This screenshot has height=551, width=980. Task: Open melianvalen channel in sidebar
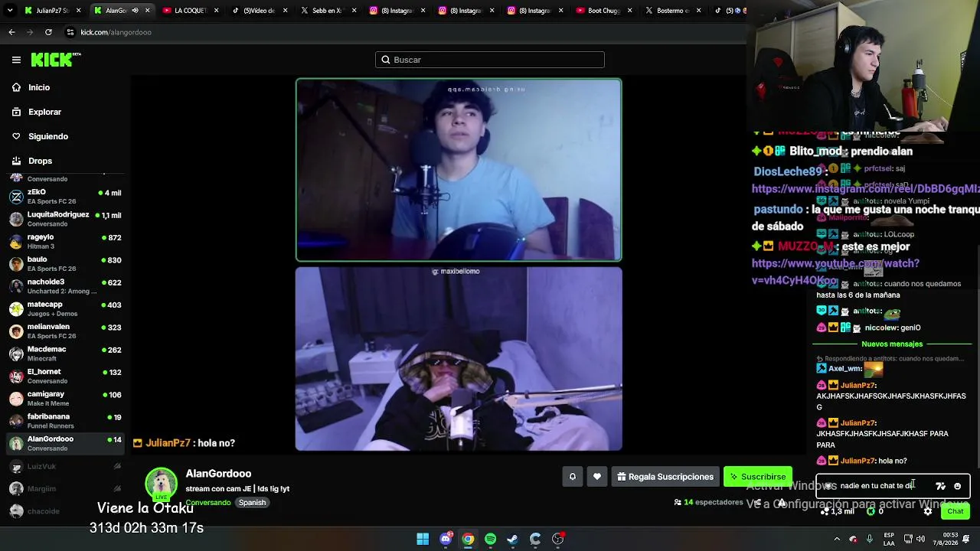[x=65, y=331]
